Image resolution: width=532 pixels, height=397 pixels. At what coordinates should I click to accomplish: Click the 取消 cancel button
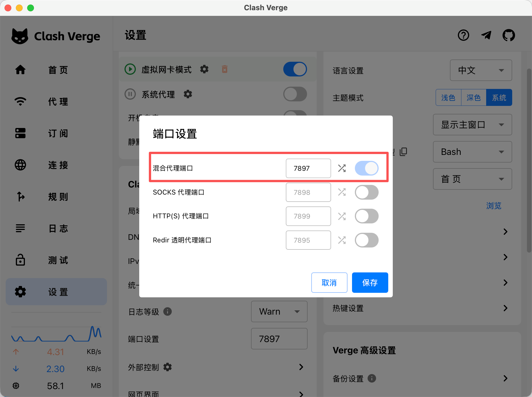pos(329,283)
